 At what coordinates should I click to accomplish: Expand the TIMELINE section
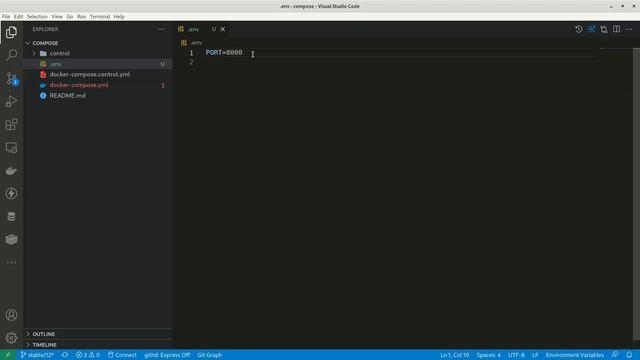98,344
